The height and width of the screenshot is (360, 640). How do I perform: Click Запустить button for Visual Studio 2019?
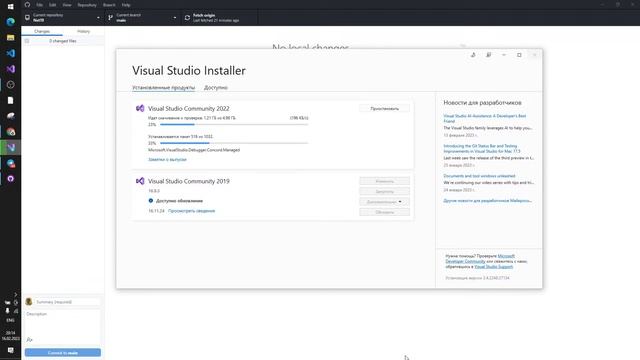(x=384, y=191)
